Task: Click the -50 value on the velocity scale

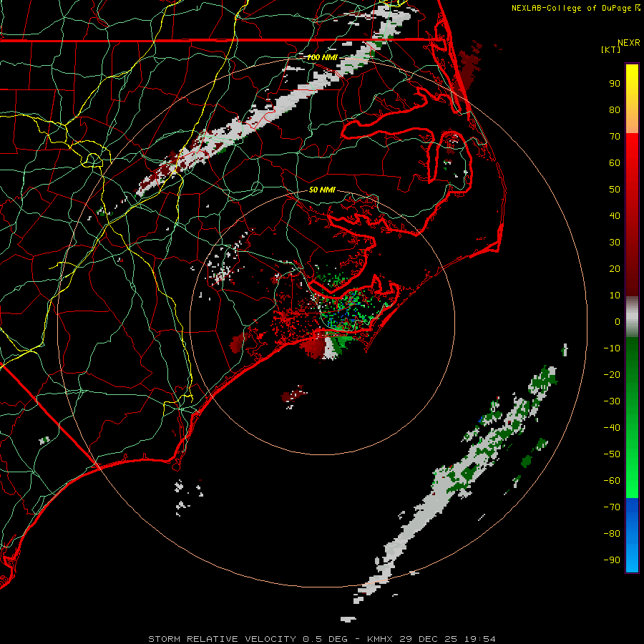Action: point(612,454)
